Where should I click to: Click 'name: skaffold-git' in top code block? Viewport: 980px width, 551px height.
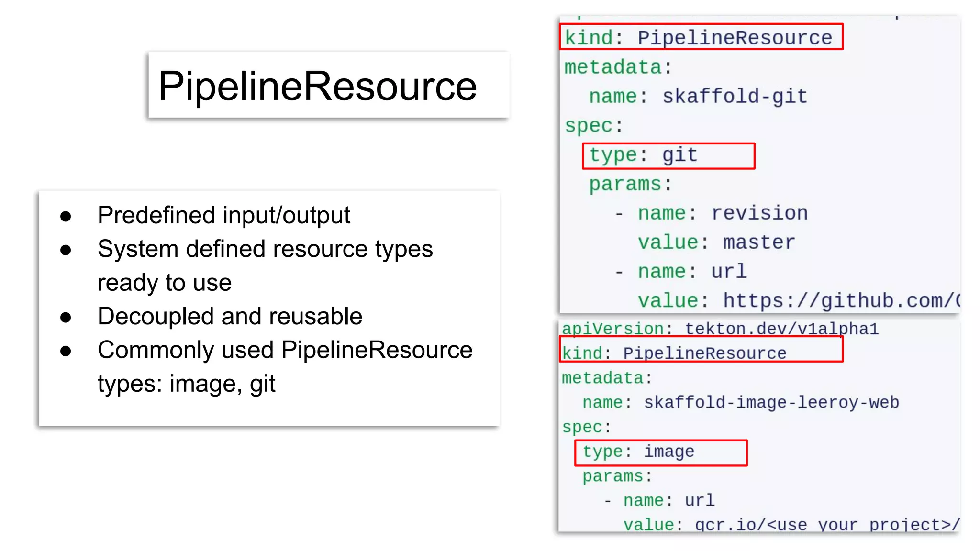point(698,97)
